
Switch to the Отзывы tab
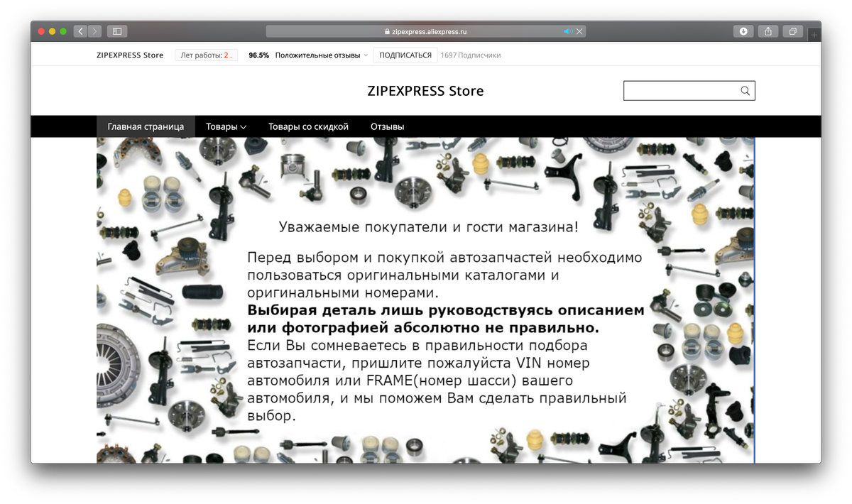[387, 126]
